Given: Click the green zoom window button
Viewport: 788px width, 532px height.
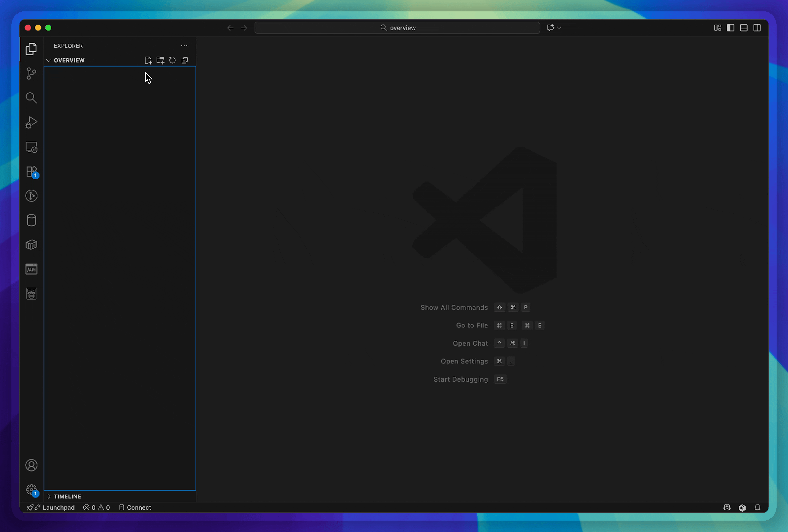Looking at the screenshot, I should coord(48,28).
